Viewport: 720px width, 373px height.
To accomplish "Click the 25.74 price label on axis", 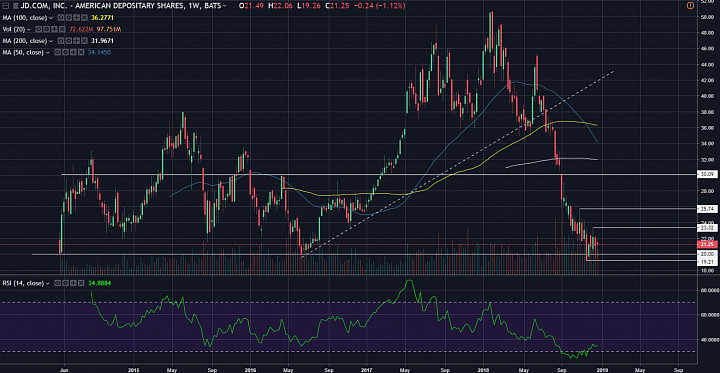I will tap(708, 209).
